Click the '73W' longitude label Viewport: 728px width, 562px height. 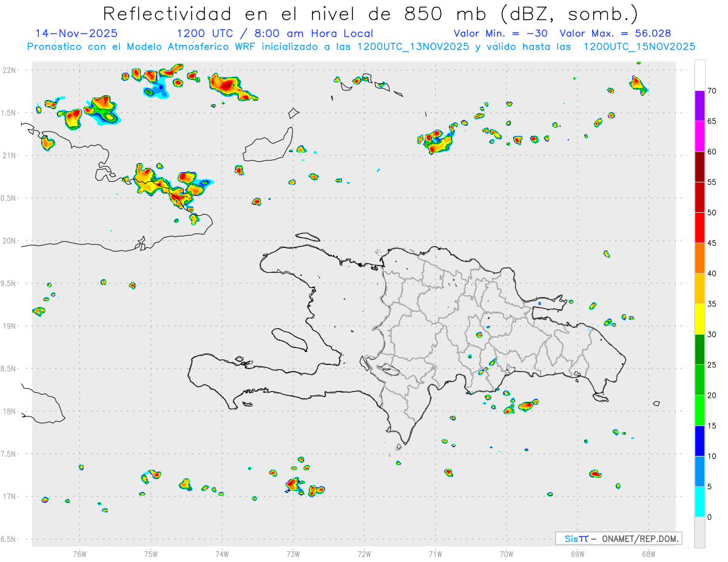(x=293, y=554)
